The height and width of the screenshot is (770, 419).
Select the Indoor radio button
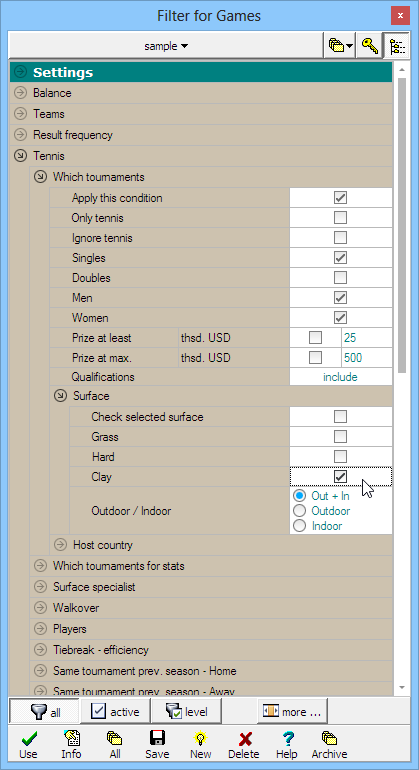[x=299, y=526]
